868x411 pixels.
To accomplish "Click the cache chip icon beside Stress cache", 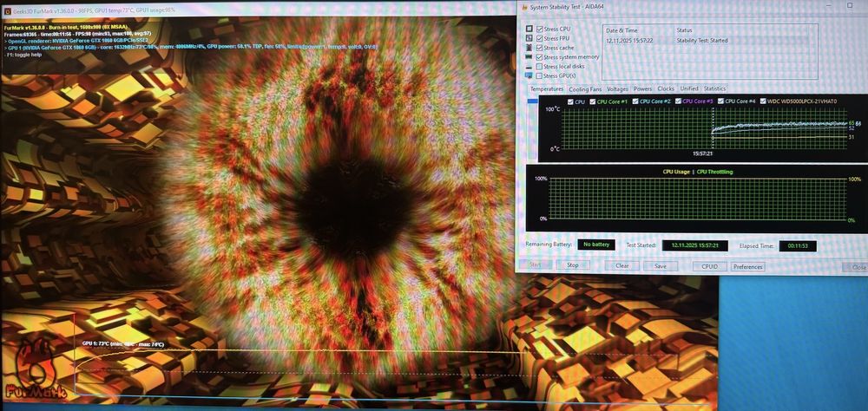I will pyautogui.click(x=529, y=48).
